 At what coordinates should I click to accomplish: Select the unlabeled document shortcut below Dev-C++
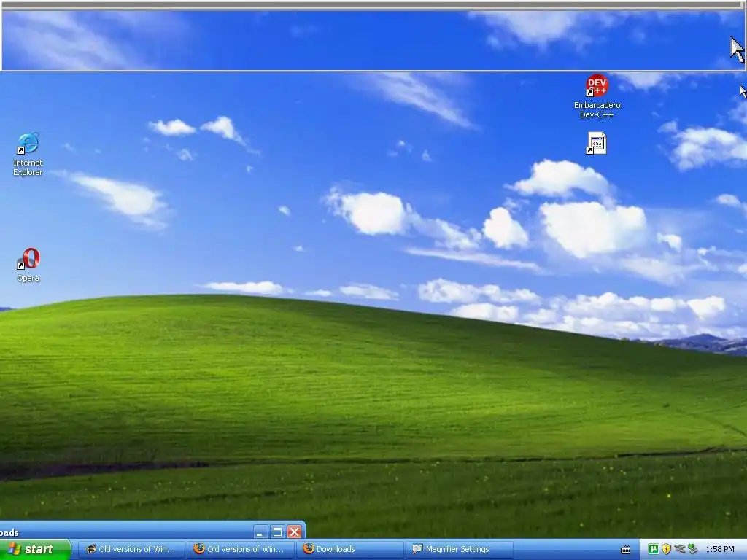[596, 143]
